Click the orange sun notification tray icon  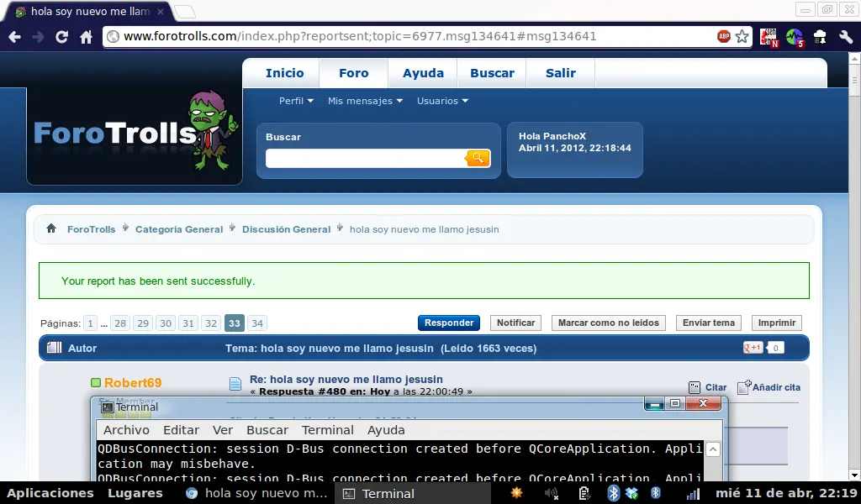click(517, 493)
